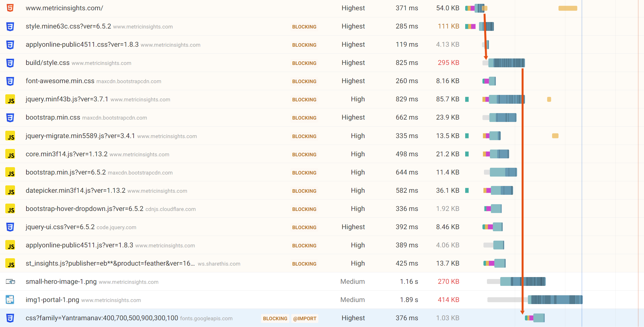Open the www.metricinsights.com/ request row
The width and height of the screenshot is (644, 327).
click(x=322, y=8)
